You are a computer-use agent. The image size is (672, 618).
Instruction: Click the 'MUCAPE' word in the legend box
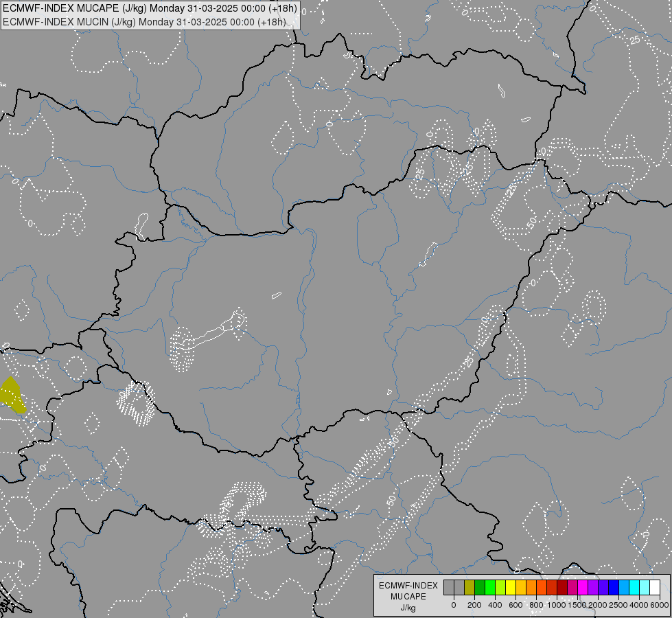point(408,597)
